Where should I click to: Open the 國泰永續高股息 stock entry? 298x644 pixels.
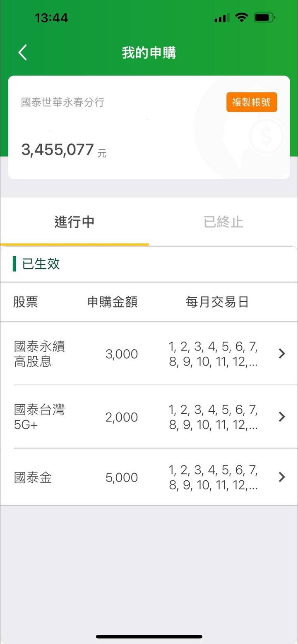point(39,354)
